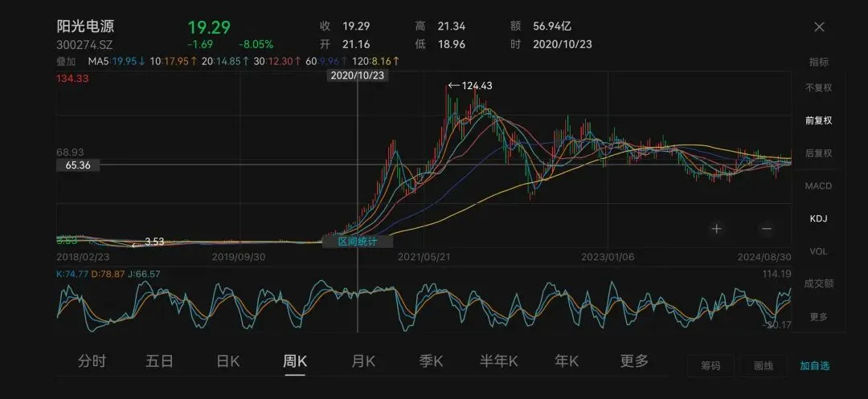
Task: Click the 134.33 top price axis label
Action: (72, 79)
